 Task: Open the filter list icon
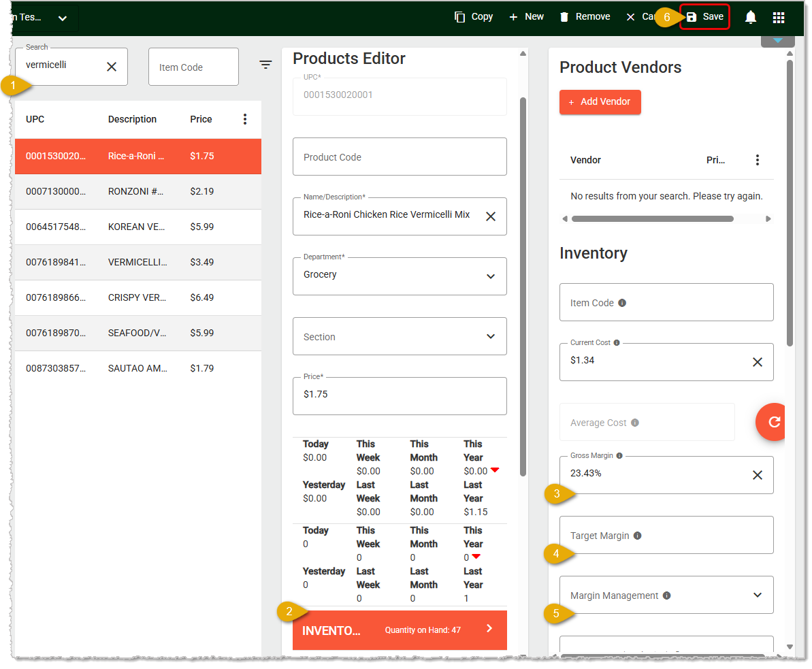point(265,65)
